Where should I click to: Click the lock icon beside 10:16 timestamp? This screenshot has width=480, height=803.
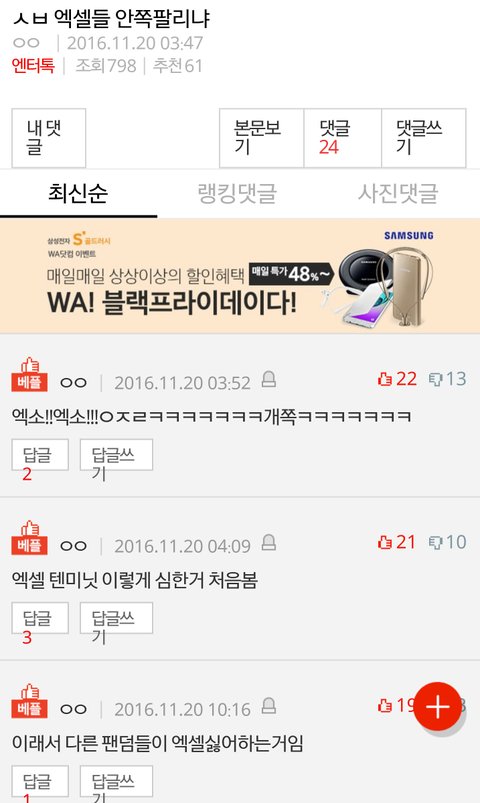[268, 706]
